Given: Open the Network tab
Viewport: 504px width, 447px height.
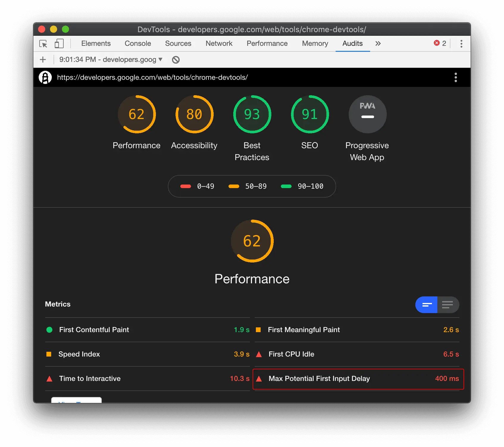Looking at the screenshot, I should 219,43.
